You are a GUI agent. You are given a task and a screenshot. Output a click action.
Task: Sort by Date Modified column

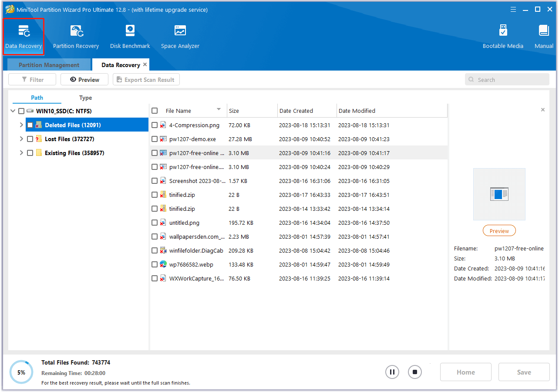(392, 111)
